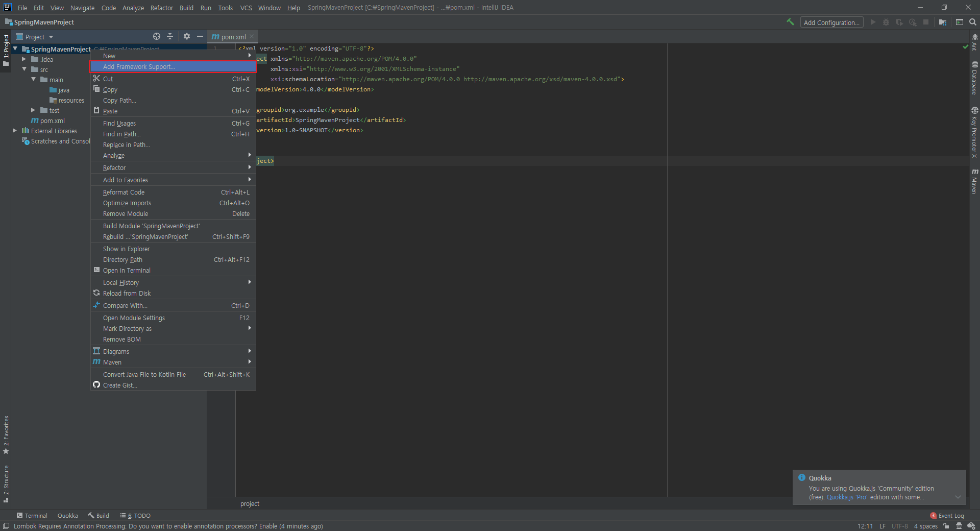Hide the Project panel with minus icon

(200, 36)
